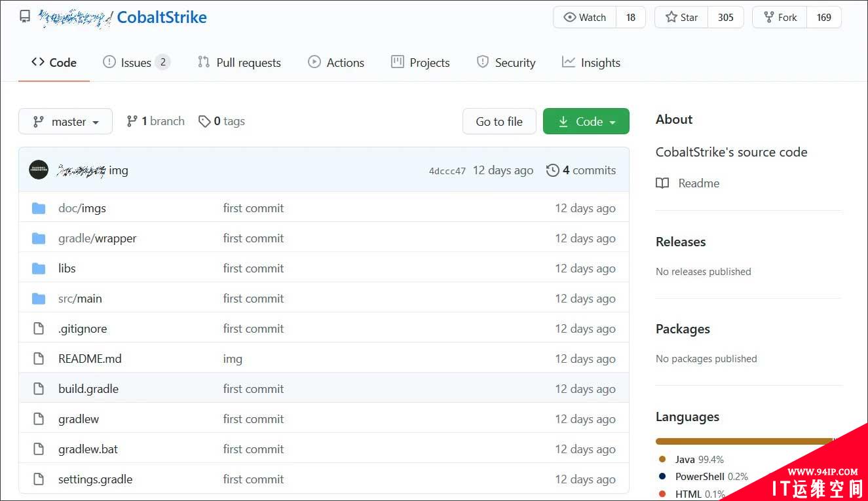
Task: Click the Go to file button
Action: 499,121
